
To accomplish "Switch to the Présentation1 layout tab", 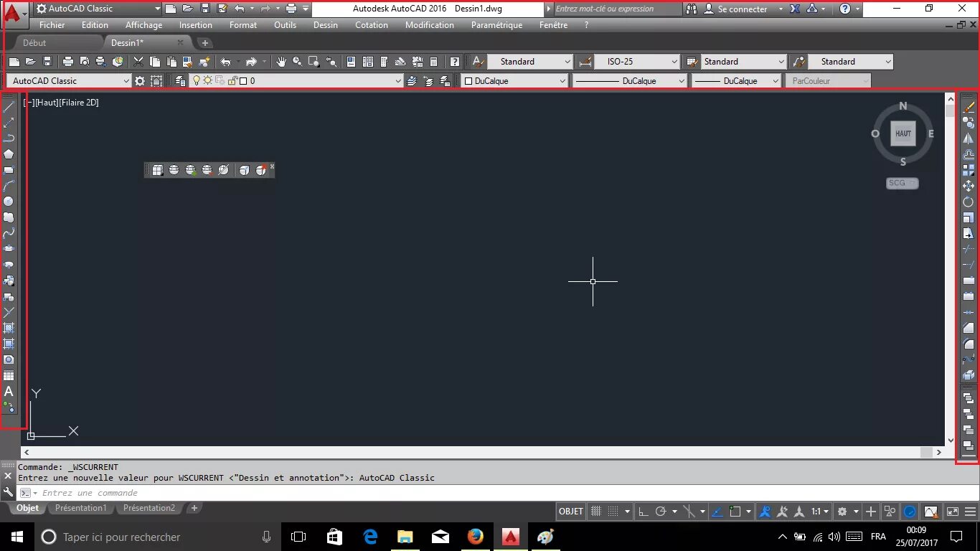I will pyautogui.click(x=80, y=508).
